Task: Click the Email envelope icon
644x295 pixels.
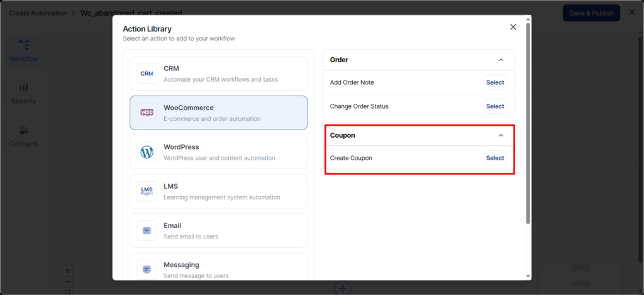Action: pos(147,231)
